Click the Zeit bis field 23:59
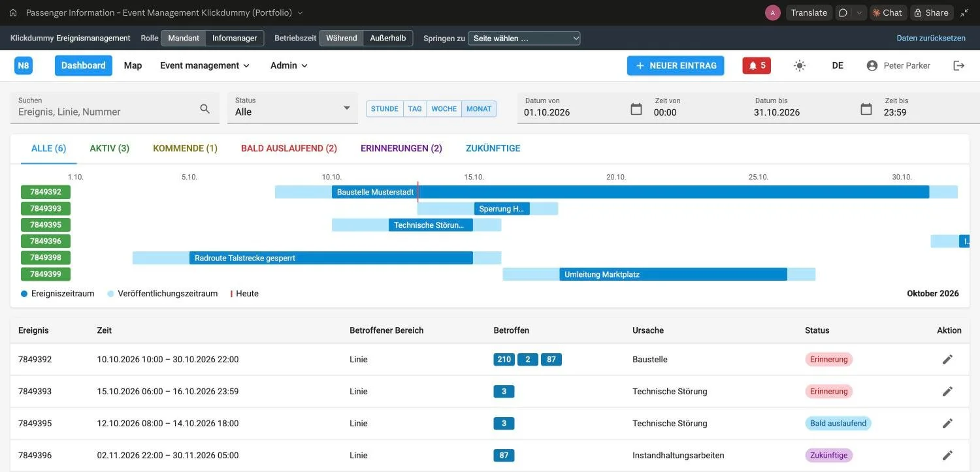980x472 pixels. click(x=928, y=108)
